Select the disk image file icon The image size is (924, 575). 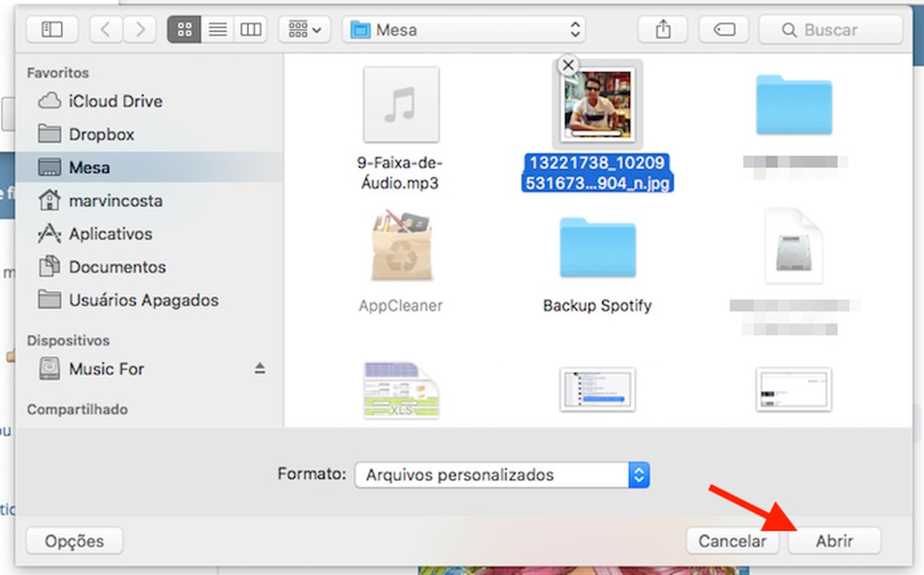point(793,245)
